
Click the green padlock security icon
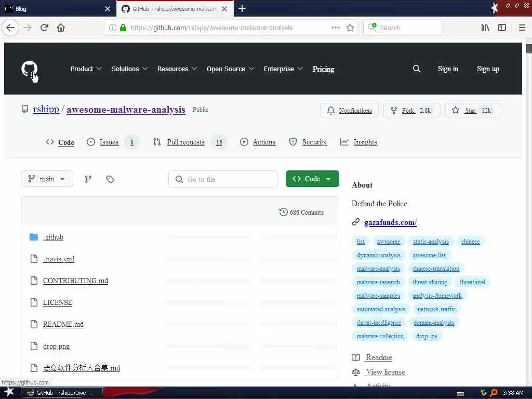[123, 28]
